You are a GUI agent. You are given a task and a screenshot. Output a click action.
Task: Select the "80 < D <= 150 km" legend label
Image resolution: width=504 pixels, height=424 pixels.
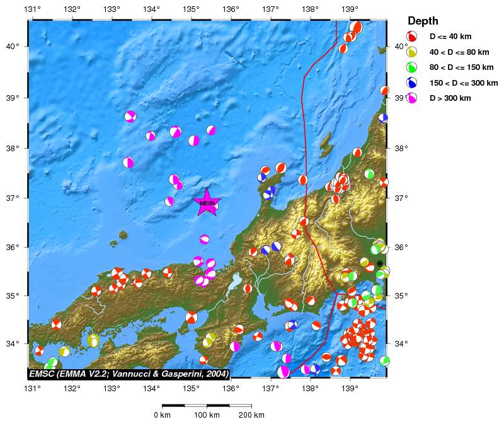[459, 67]
